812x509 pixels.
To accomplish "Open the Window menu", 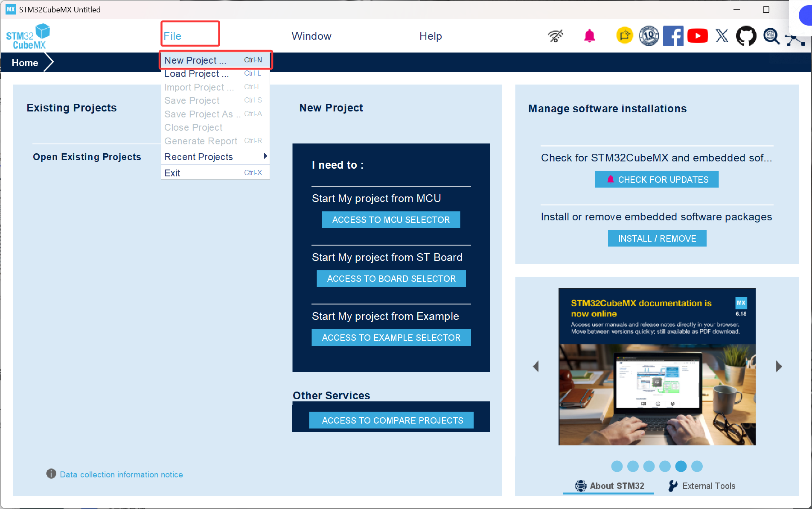I will coord(311,36).
